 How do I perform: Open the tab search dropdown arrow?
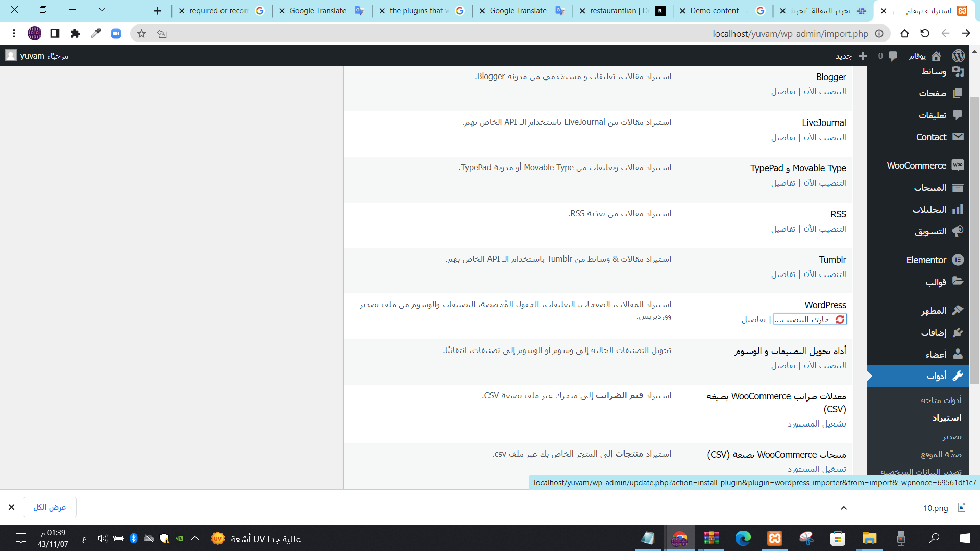click(102, 10)
